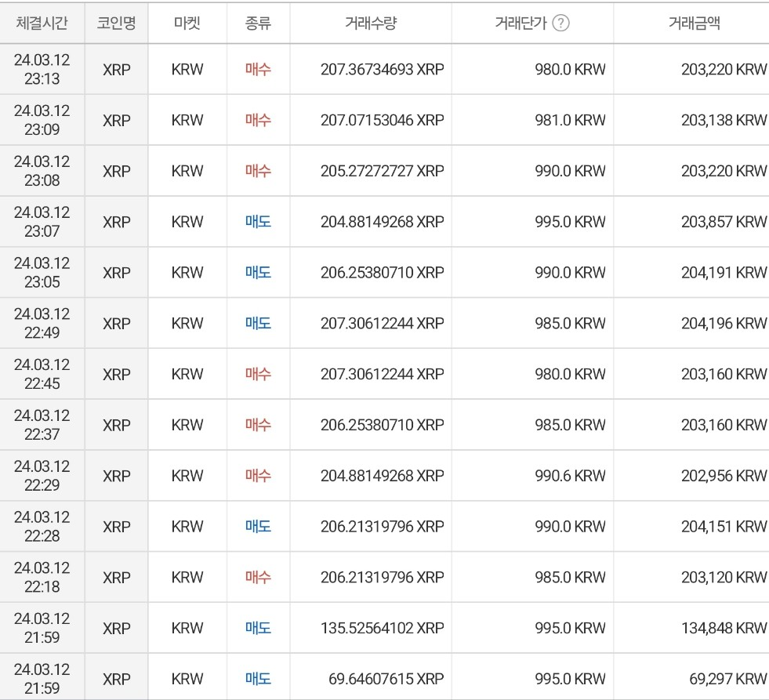The image size is (769, 700).
Task: Select quantity 205.27272727 XRP
Action: click(382, 171)
